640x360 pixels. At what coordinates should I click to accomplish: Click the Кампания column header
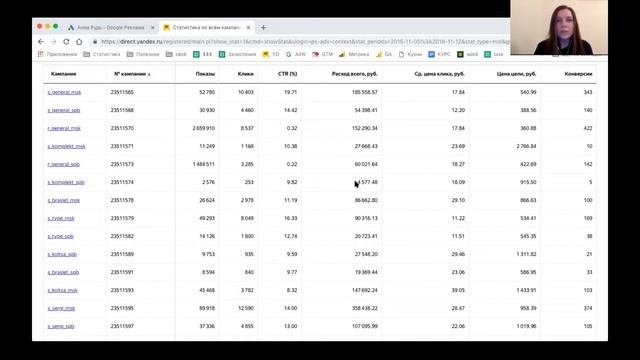(64, 74)
